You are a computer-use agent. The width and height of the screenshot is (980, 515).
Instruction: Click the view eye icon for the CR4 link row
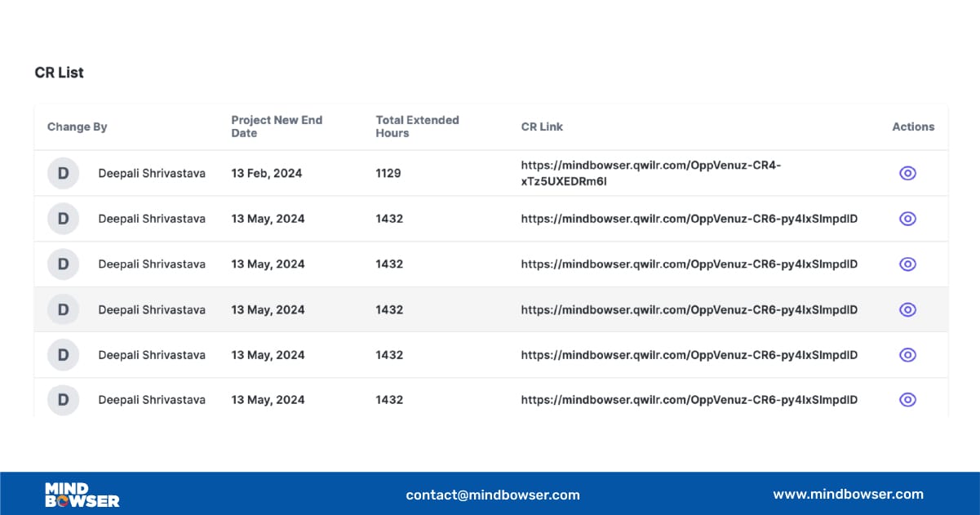pos(907,173)
